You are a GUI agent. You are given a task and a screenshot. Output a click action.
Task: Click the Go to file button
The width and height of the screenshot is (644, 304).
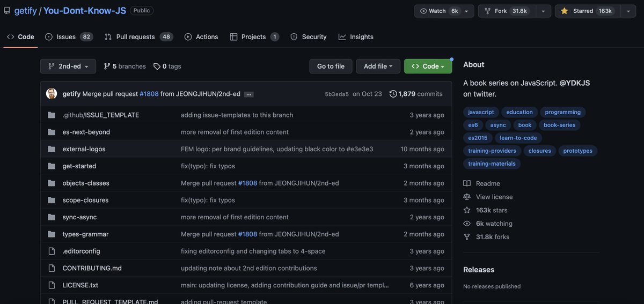point(331,66)
